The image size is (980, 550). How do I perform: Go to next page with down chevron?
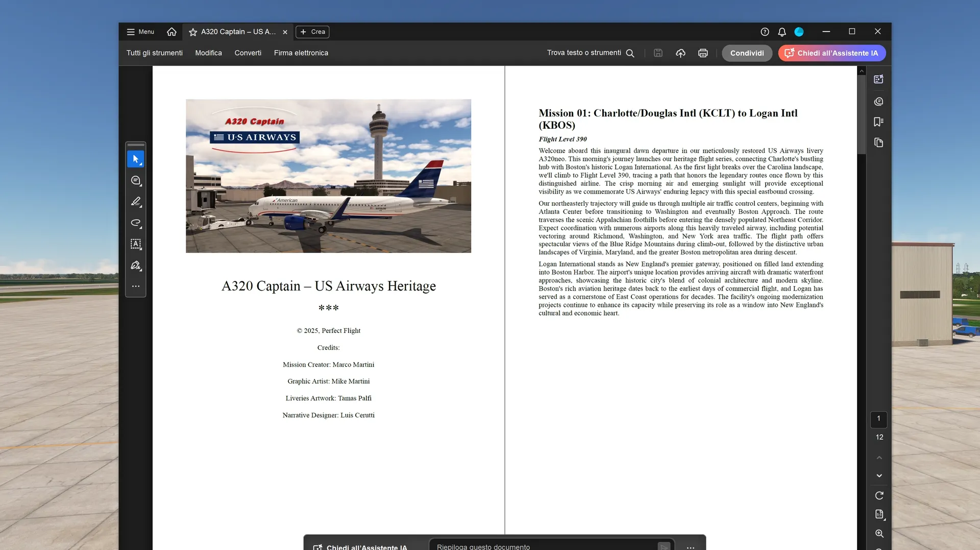pyautogui.click(x=879, y=475)
